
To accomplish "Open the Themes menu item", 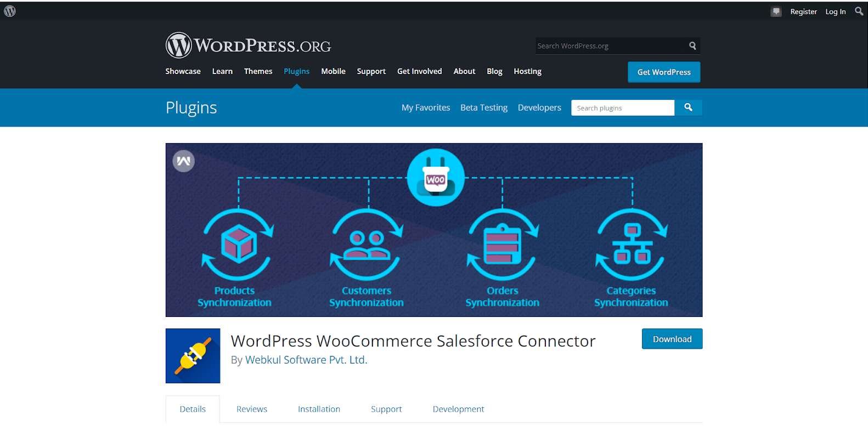I will coord(258,71).
